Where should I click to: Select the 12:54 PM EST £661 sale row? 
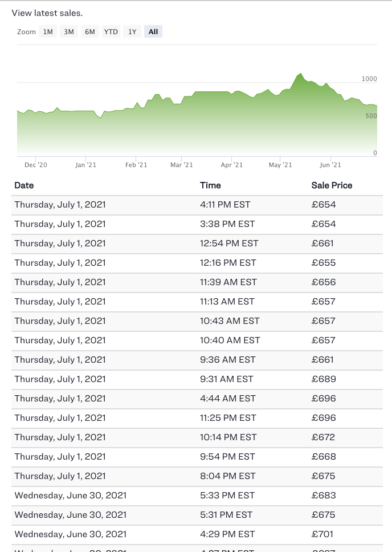click(197, 243)
